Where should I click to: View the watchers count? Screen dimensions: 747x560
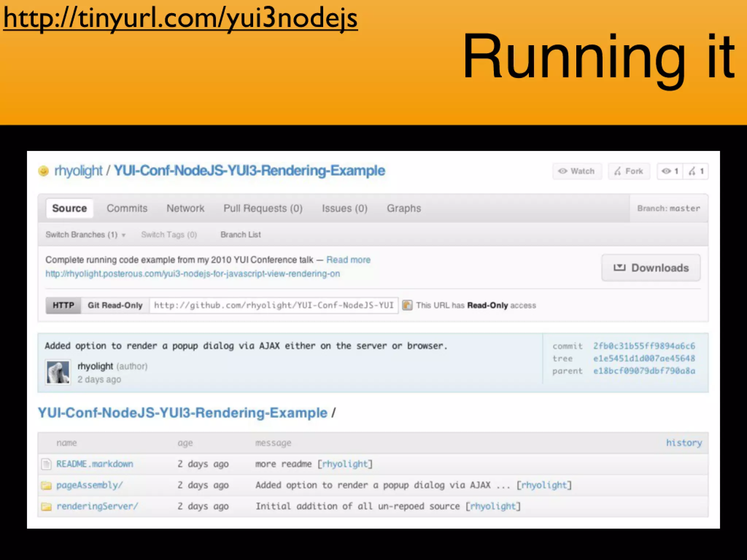pyautogui.click(x=670, y=171)
